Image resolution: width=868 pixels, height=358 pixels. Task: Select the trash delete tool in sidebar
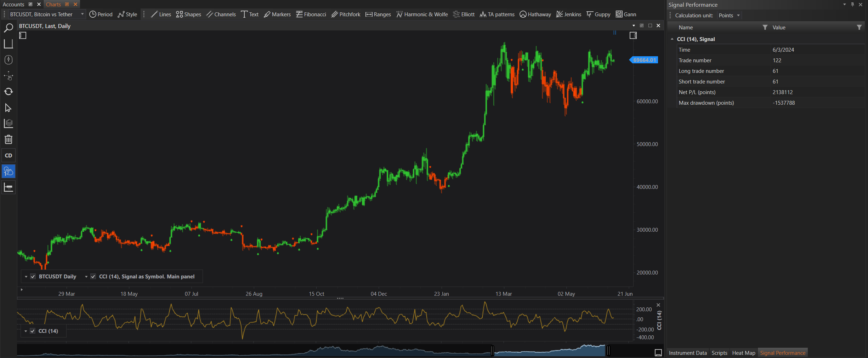(8, 139)
